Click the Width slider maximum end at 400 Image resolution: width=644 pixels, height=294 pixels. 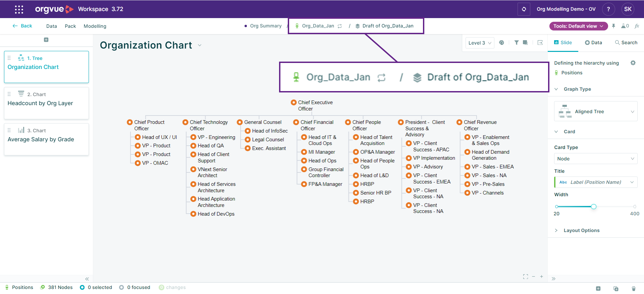pos(635,207)
